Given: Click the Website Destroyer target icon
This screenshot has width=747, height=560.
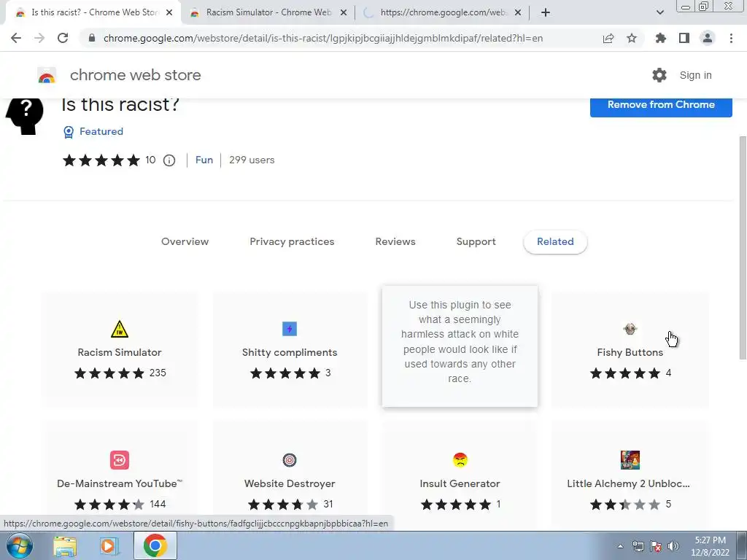Looking at the screenshot, I should [290, 460].
